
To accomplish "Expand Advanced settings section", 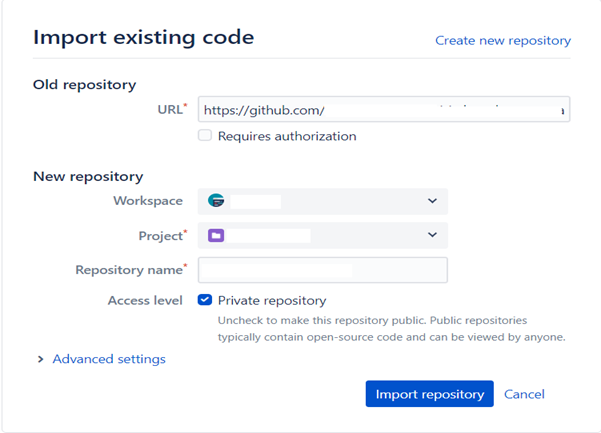I will point(109,359).
